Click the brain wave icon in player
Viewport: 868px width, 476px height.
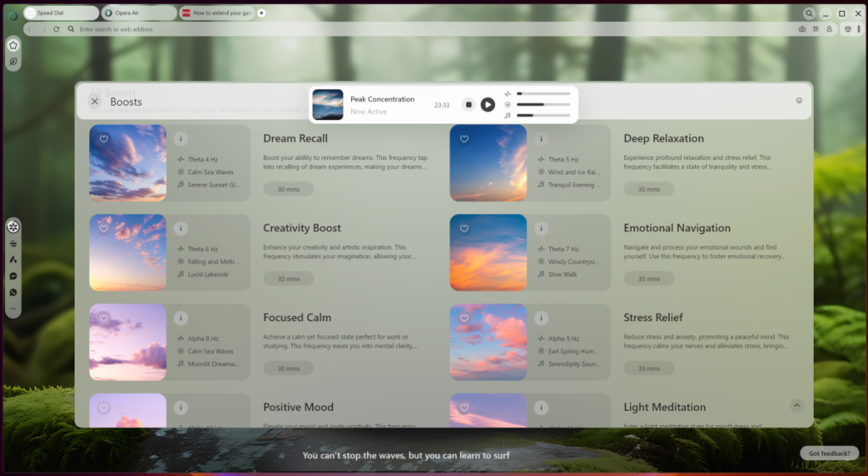507,94
